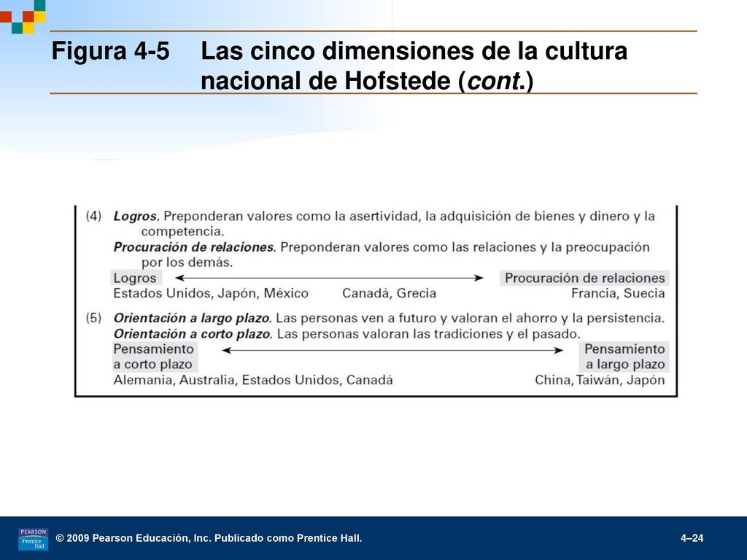This screenshot has height=560, width=747.
Task: Click the 2009 Pearson Educación copyright notice
Action: tap(209, 539)
